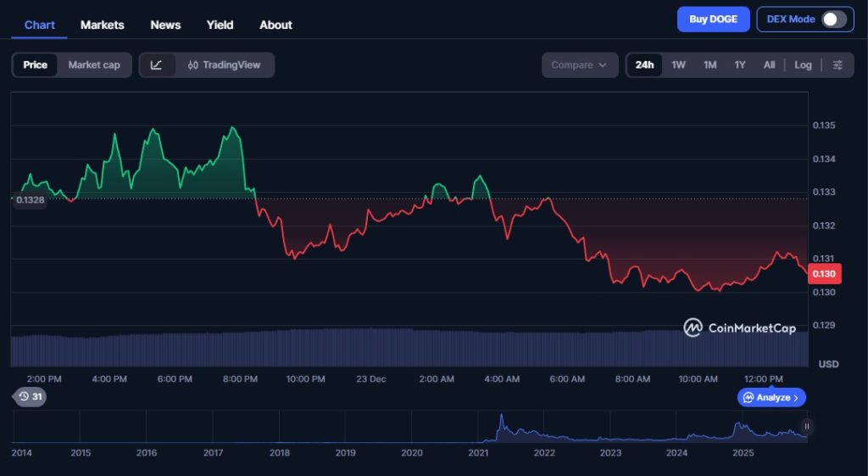Click the Analyze sparkle button
This screenshot has height=476, width=868.
(771, 397)
